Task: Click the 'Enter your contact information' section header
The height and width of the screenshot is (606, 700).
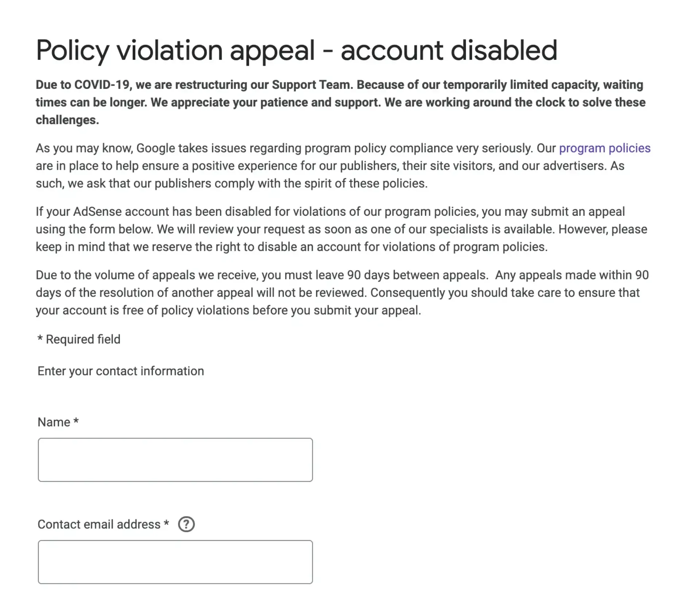Action: coord(120,371)
